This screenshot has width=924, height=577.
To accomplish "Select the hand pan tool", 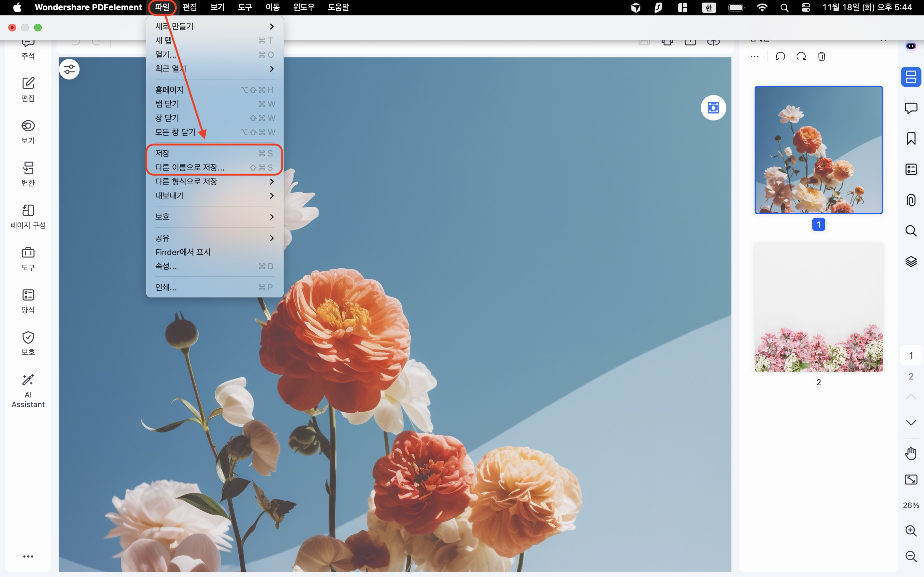I will coord(911,453).
